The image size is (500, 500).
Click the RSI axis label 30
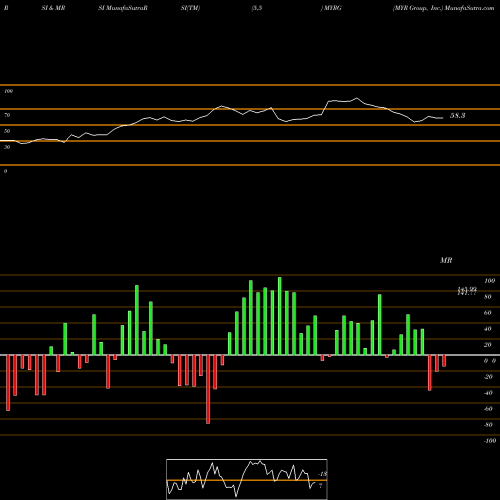[7, 147]
